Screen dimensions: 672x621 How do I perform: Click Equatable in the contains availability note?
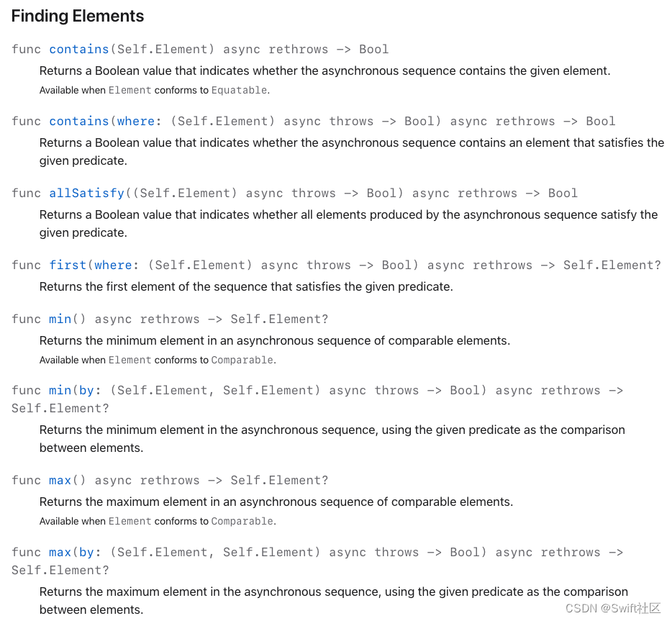239,91
